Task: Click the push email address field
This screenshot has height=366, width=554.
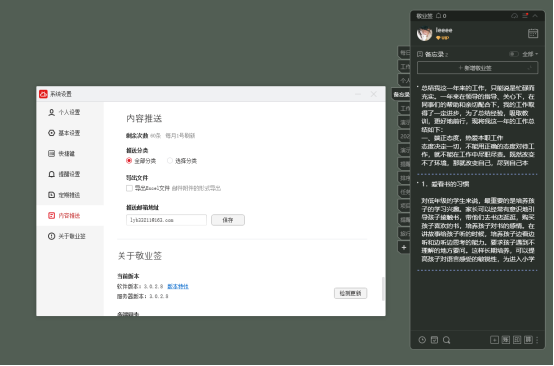Action: [166, 220]
